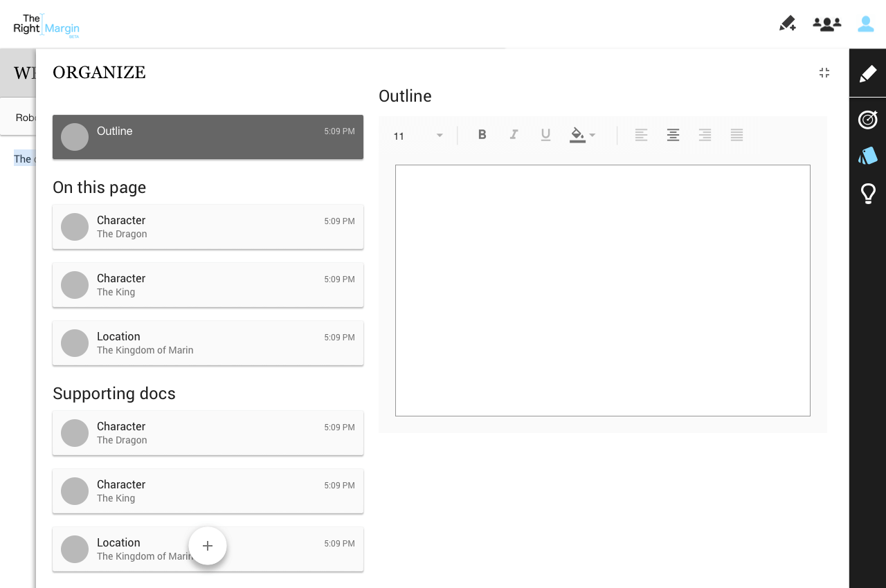Open the font size 11 dropdown
886x588 pixels.
point(418,136)
